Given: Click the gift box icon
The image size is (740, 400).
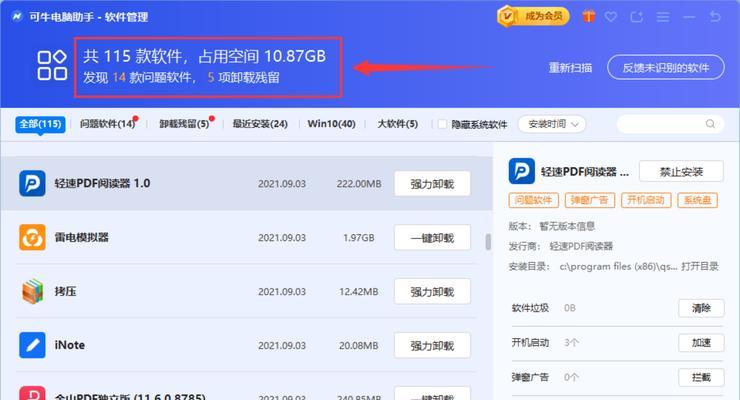Looking at the screenshot, I should coord(589,17).
